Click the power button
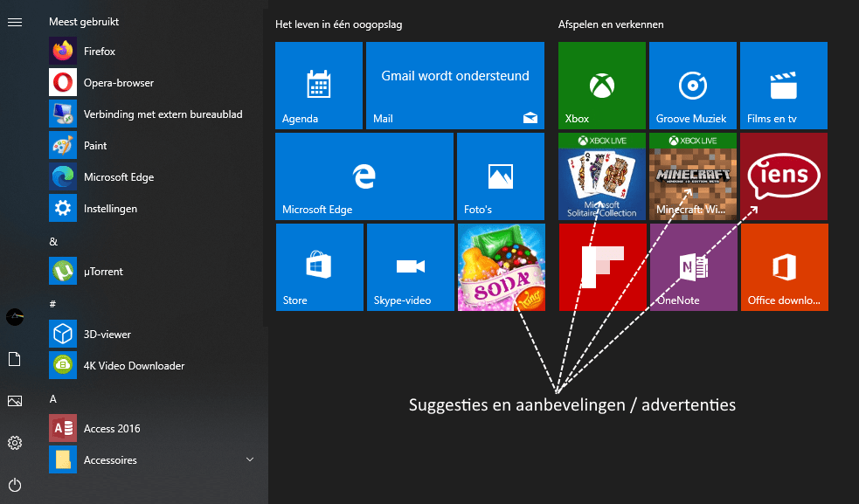 tap(14, 485)
